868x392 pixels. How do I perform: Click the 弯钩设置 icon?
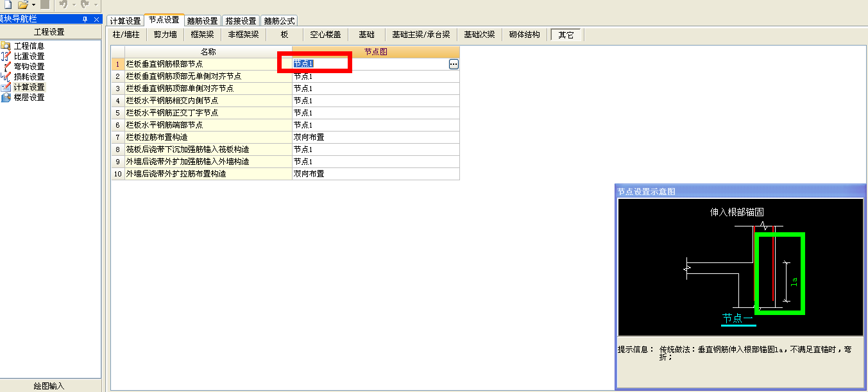point(6,67)
